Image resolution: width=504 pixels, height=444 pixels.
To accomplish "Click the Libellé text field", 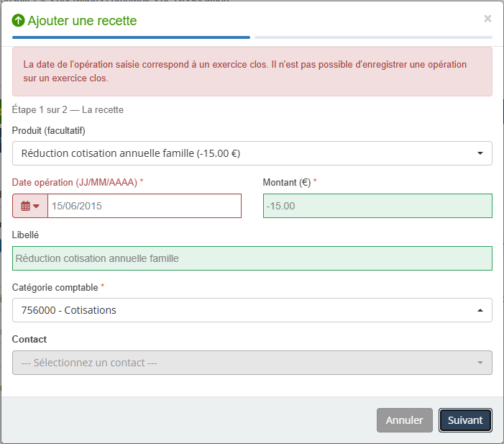I will (252, 258).
